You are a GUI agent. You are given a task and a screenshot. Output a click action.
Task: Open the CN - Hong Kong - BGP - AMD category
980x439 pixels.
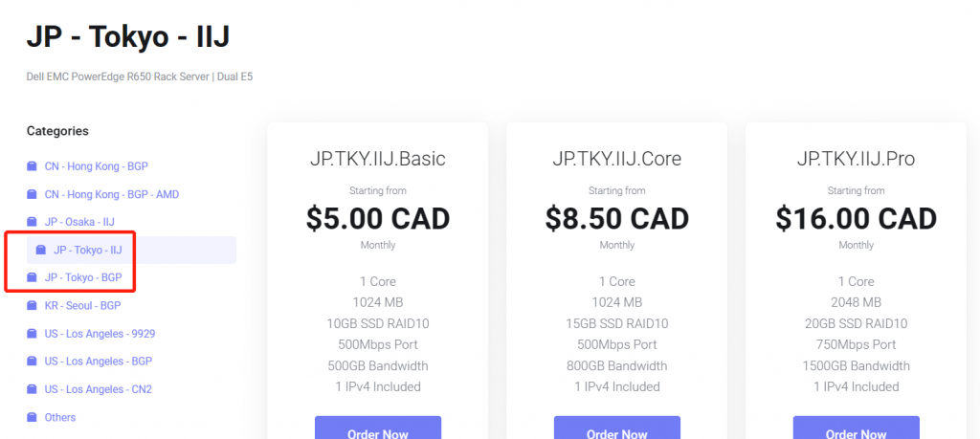pos(112,194)
